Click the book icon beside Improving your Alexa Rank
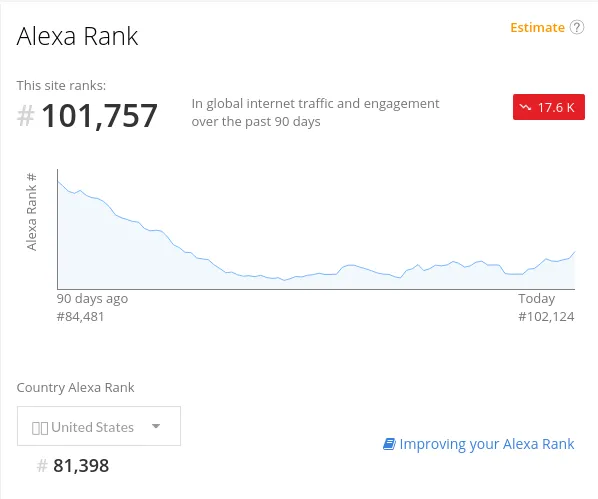 point(389,444)
